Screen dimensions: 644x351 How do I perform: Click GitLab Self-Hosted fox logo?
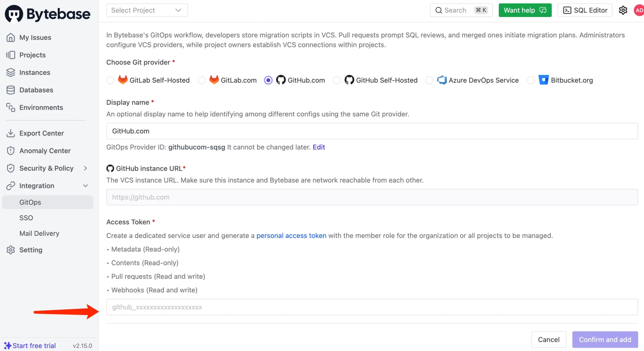pos(123,80)
